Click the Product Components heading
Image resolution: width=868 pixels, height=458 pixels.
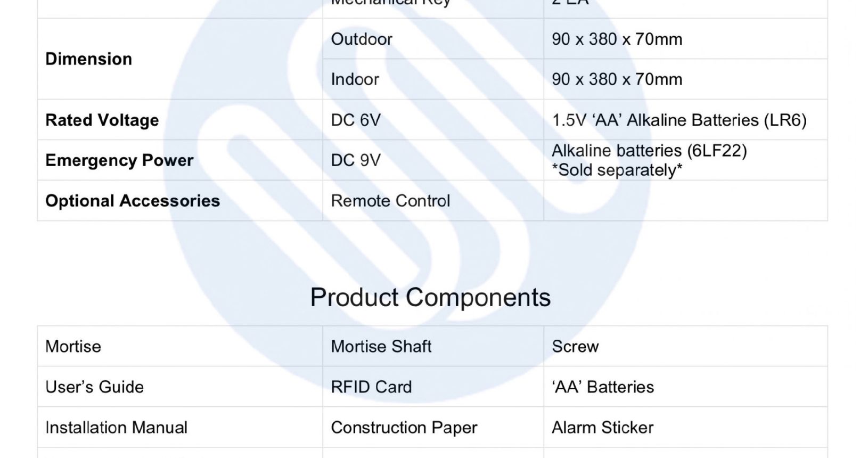[x=430, y=297]
